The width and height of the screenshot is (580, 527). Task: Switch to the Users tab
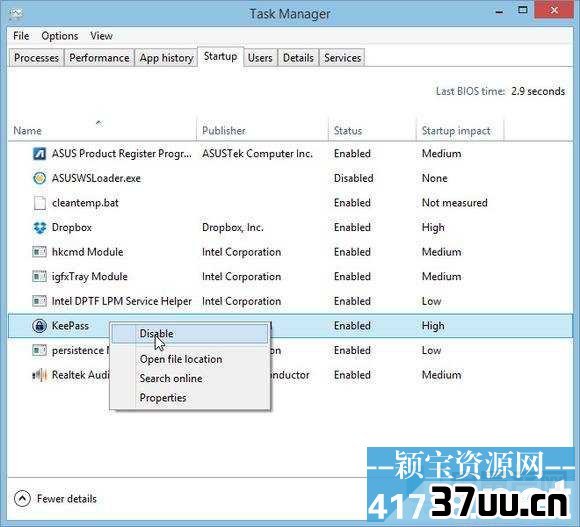tap(260, 58)
